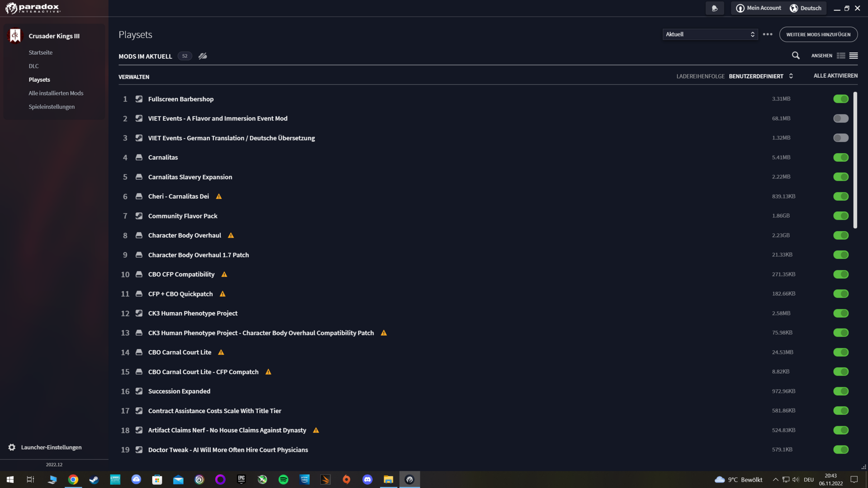Open Discord from the taskbar
The height and width of the screenshot is (488, 868).
[x=368, y=479]
